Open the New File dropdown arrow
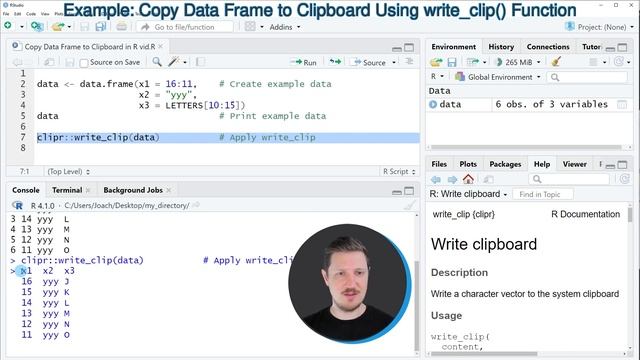Viewport: 640px width, 360px height. (22, 27)
